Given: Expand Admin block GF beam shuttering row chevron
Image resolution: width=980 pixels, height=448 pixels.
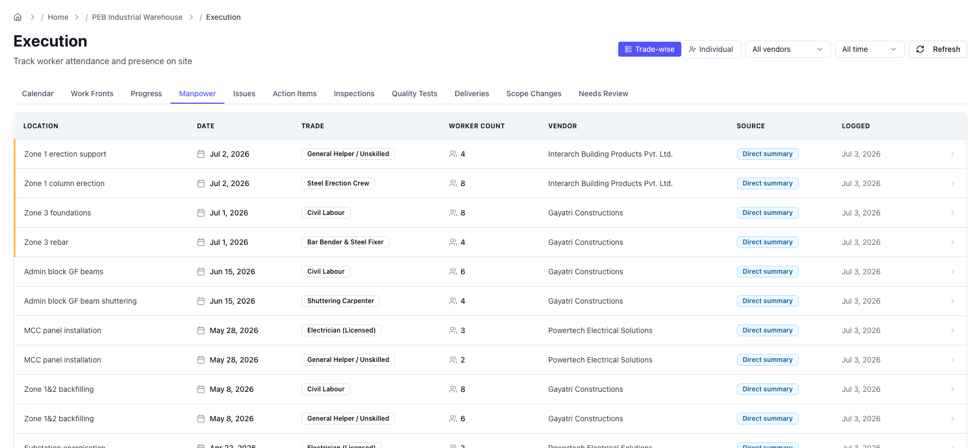Looking at the screenshot, I should [x=953, y=301].
